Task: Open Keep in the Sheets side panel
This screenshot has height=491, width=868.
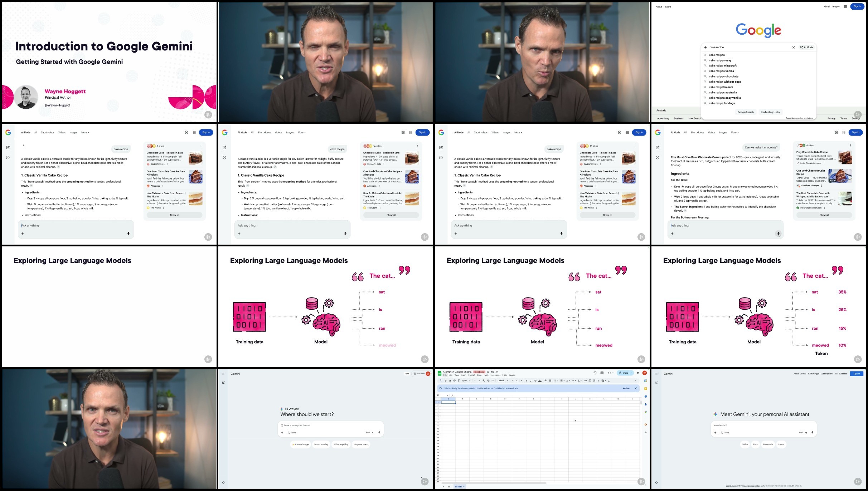Action: 646,389
